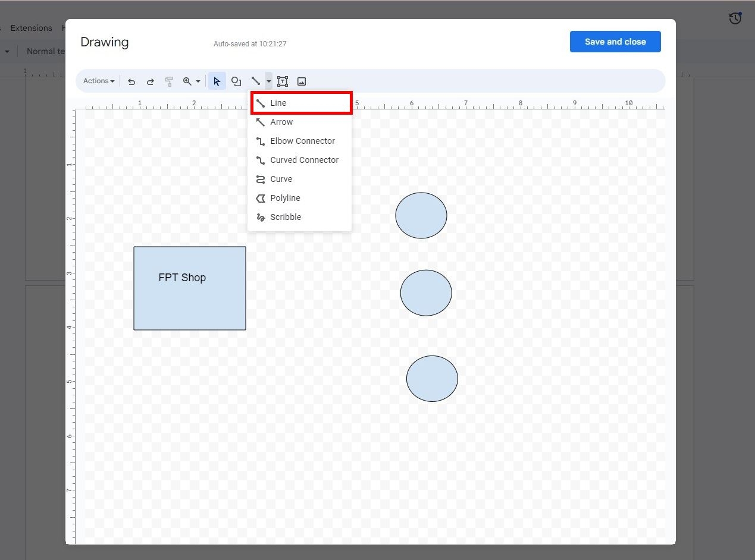755x560 pixels.
Task: Click the Insert image icon
Action: click(x=302, y=81)
